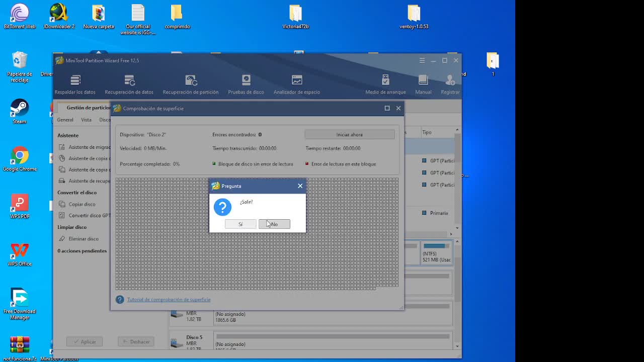This screenshot has height=362, width=644.
Task: Click the Sí button in Pregunta dialog
Action: click(x=240, y=224)
